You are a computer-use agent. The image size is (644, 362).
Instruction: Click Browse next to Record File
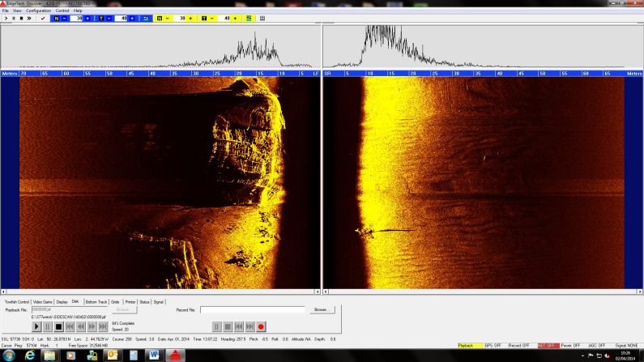coord(322,310)
